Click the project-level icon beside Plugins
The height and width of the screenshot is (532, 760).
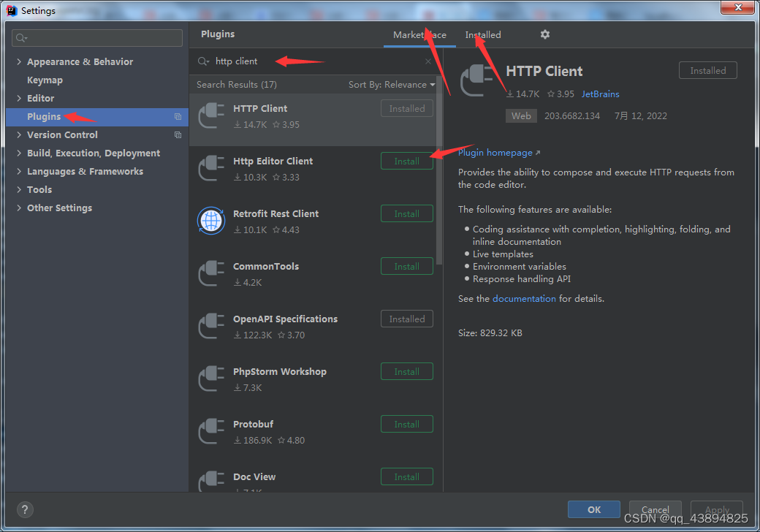[x=178, y=117]
